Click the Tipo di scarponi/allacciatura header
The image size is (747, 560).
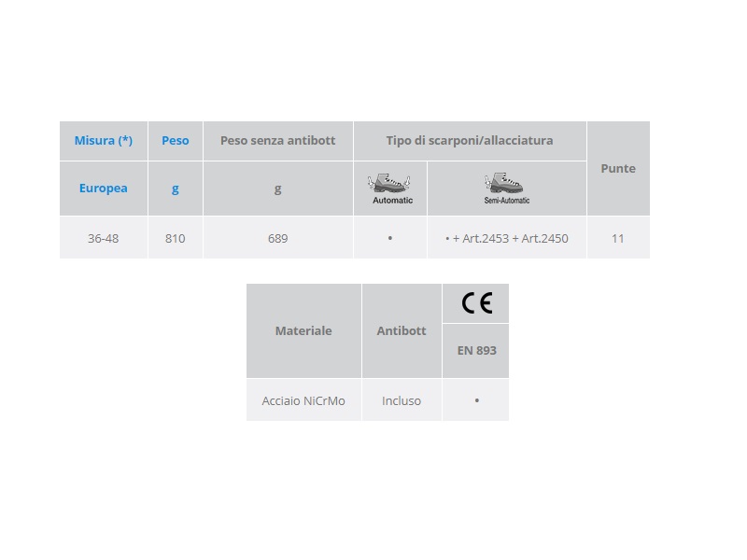(x=470, y=141)
